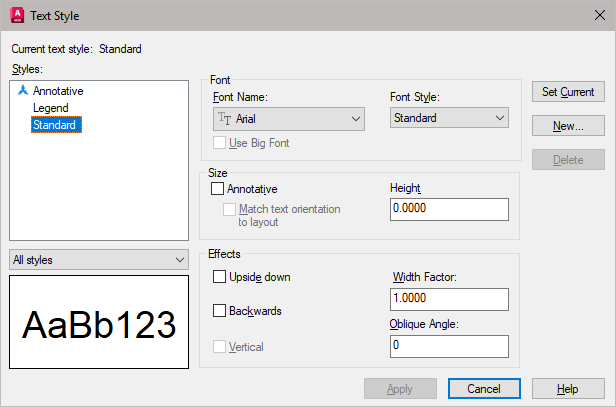Viewport: 616px width, 407px height.
Task: Cancel the Text Style dialog
Action: coord(484,388)
